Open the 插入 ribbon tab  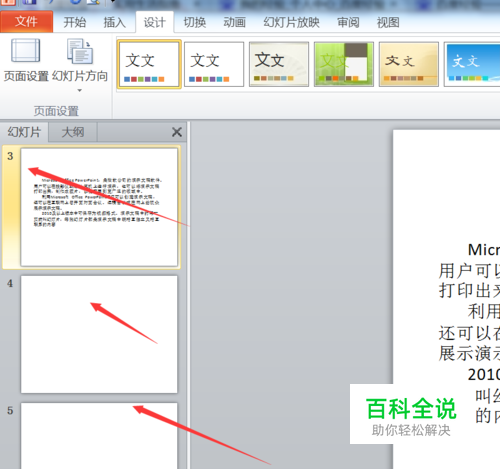[114, 23]
